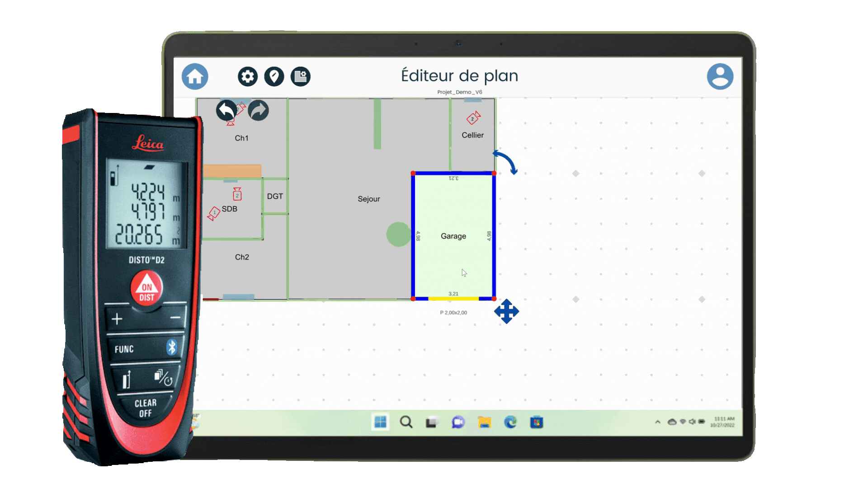Click the plus button on Leica device
The image size is (868, 488).
pyautogui.click(x=117, y=319)
